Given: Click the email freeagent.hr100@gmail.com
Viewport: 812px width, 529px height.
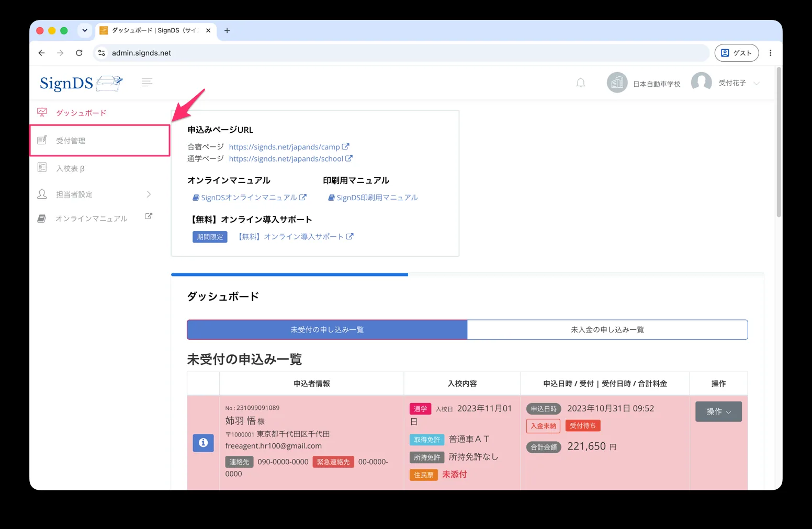Looking at the screenshot, I should (x=274, y=446).
